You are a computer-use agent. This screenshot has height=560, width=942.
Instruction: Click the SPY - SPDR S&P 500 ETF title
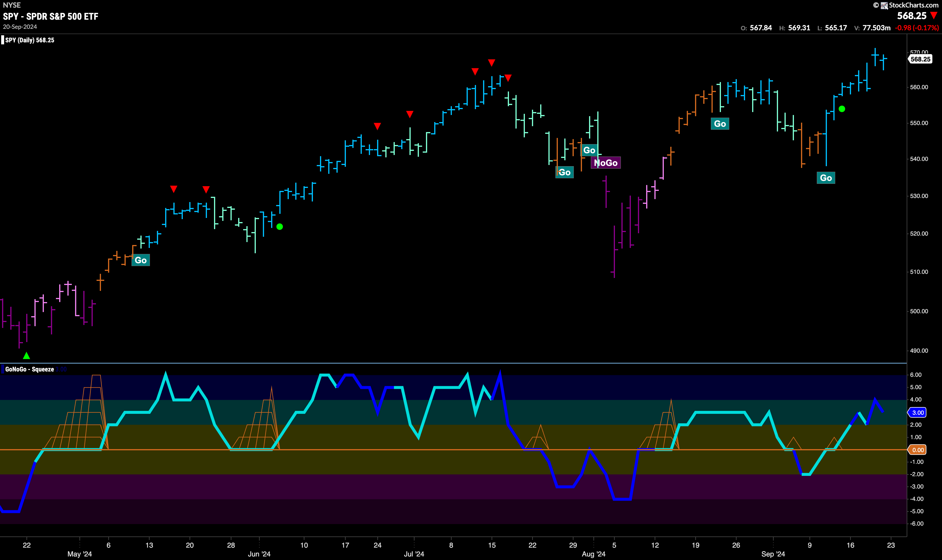[x=51, y=16]
